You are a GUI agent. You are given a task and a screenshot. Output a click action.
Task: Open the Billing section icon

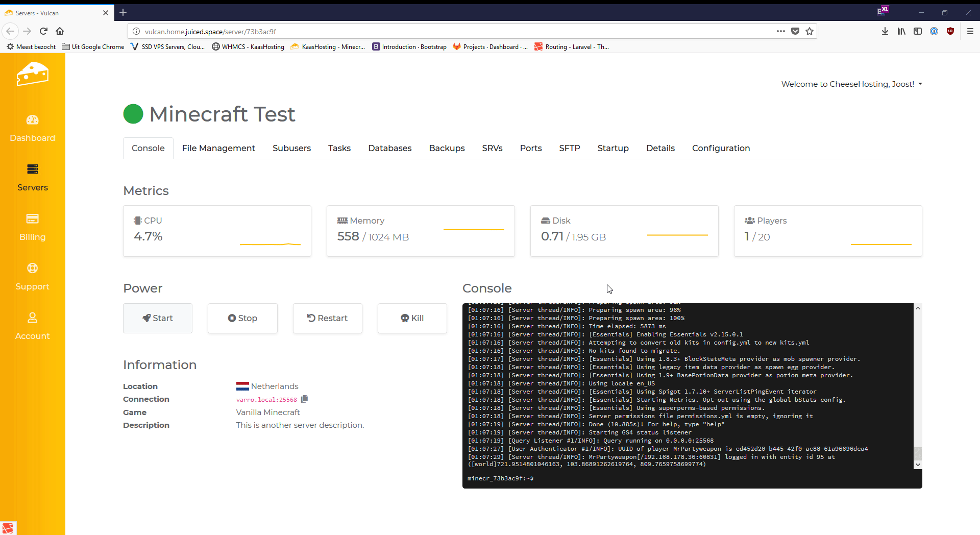point(32,219)
